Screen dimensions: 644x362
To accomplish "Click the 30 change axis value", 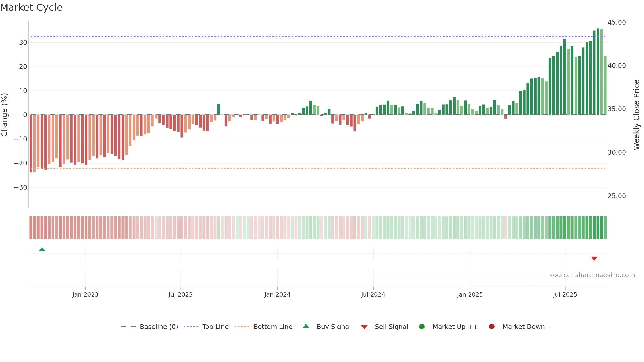I will pos(23,42).
